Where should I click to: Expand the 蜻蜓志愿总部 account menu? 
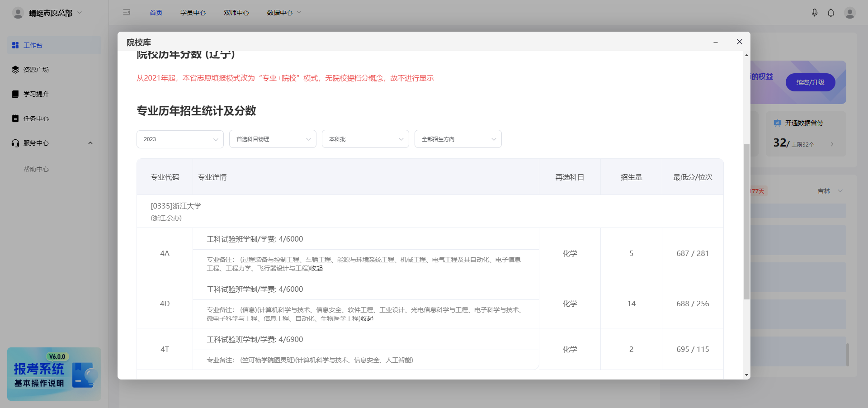(80, 13)
